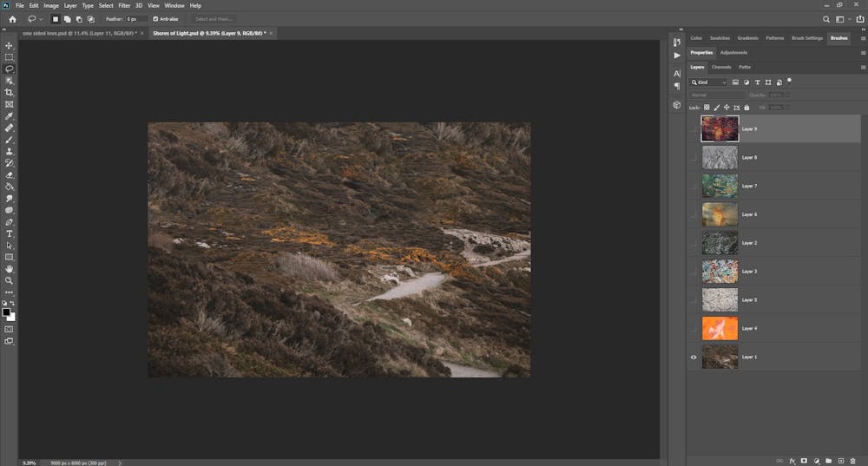Screen dimensions: 868x466
Task: Choose Intersect with Selection mode
Action: tap(91, 19)
